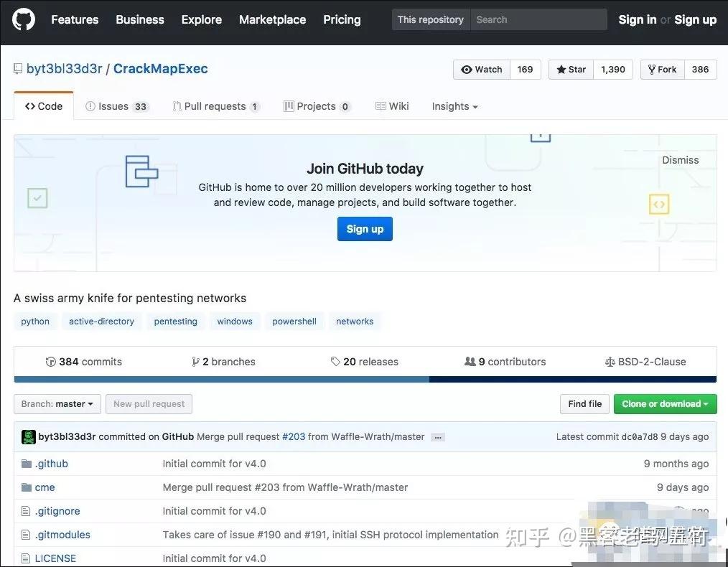Open pull request #203 link

(x=294, y=436)
